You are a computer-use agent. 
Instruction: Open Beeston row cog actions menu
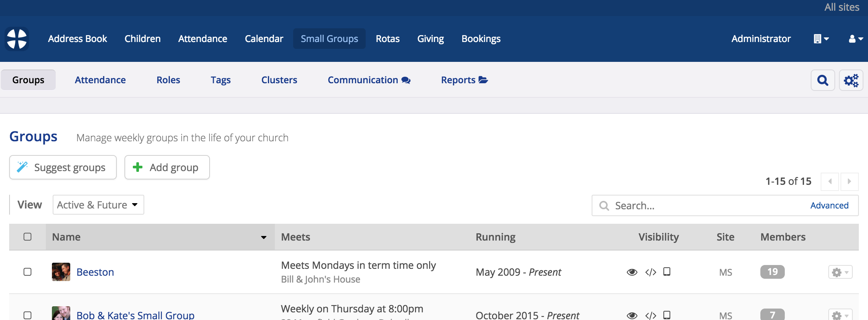[840, 272]
